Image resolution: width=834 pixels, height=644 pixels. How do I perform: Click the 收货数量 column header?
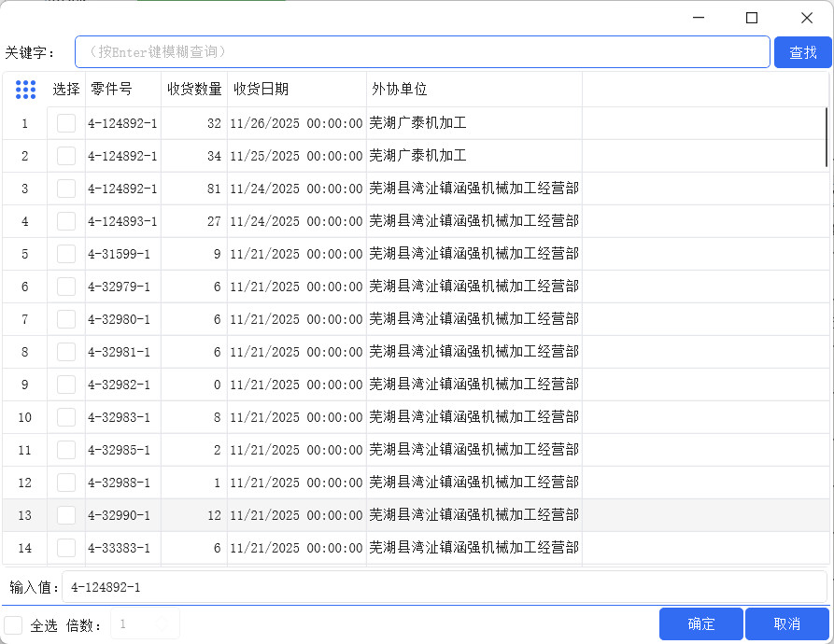(194, 90)
